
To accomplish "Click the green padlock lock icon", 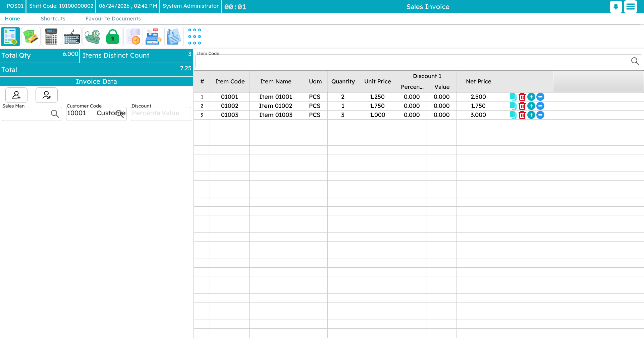I will [113, 37].
